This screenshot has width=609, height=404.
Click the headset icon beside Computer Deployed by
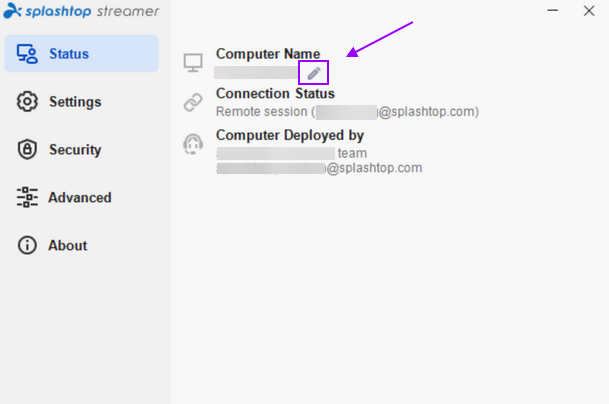pos(193,144)
